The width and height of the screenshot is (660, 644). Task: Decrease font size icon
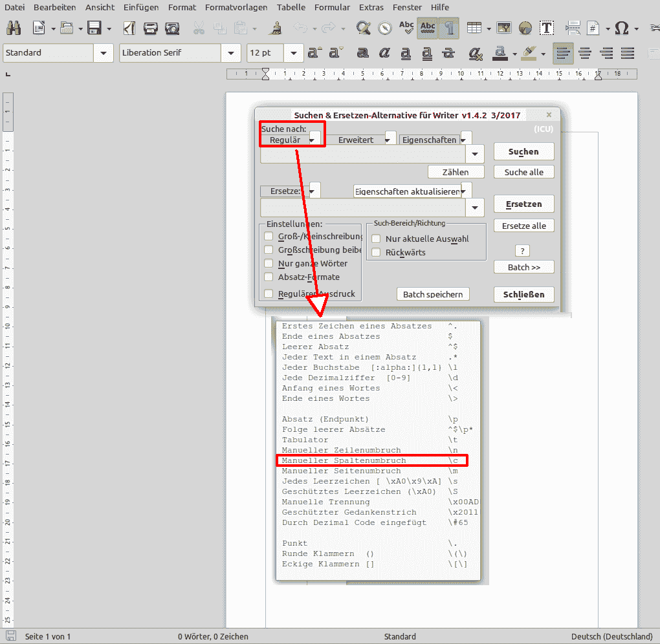point(336,52)
